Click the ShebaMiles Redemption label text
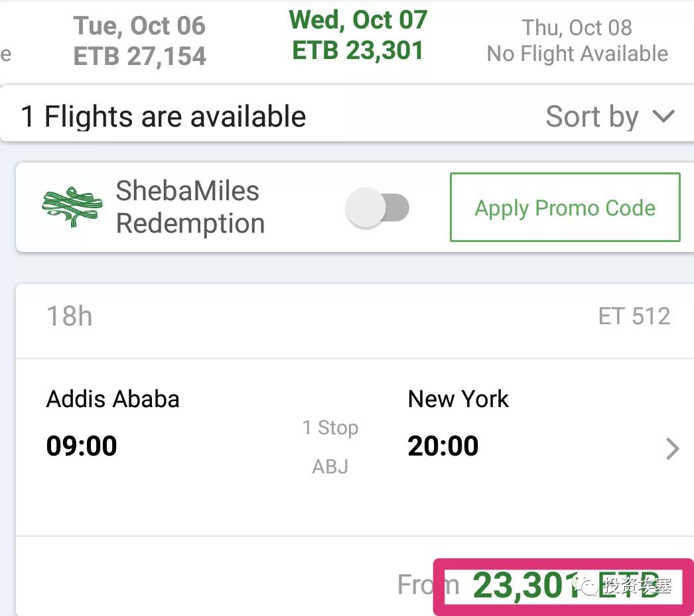 pos(190,208)
